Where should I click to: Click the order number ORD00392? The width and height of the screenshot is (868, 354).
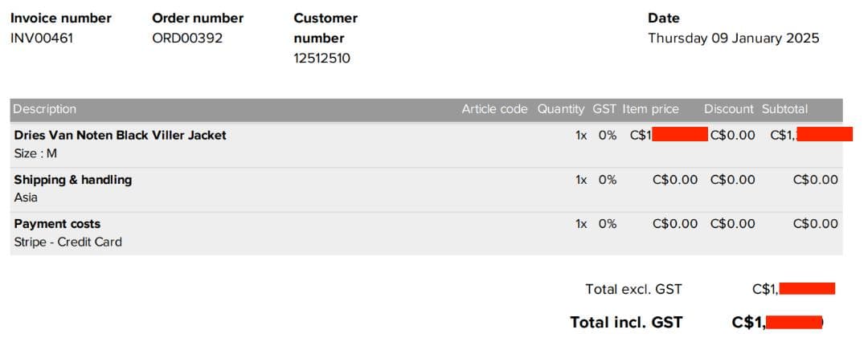click(187, 38)
